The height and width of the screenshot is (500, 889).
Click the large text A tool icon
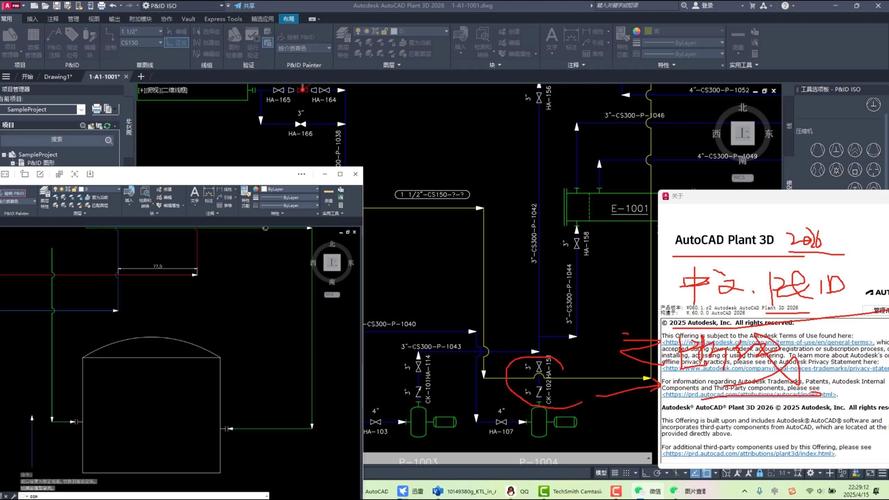[551, 36]
